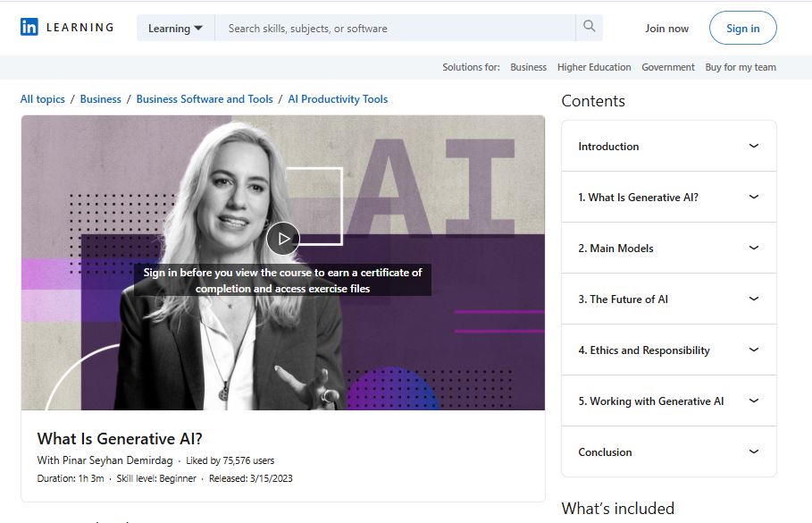Open Business Software and Tools breadcrumb
Image resolution: width=812 pixels, height=523 pixels.
pyautogui.click(x=205, y=99)
